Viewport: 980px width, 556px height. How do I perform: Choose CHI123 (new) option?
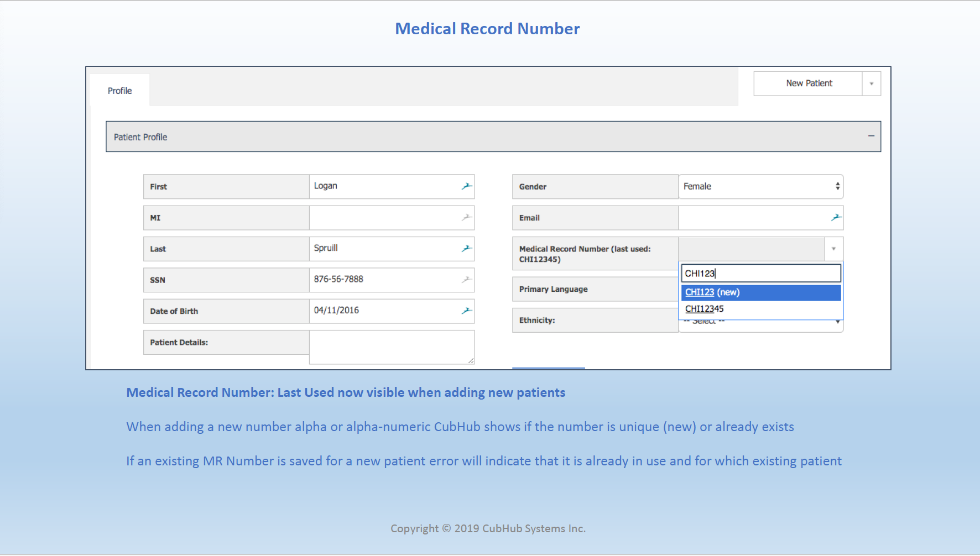[761, 292]
